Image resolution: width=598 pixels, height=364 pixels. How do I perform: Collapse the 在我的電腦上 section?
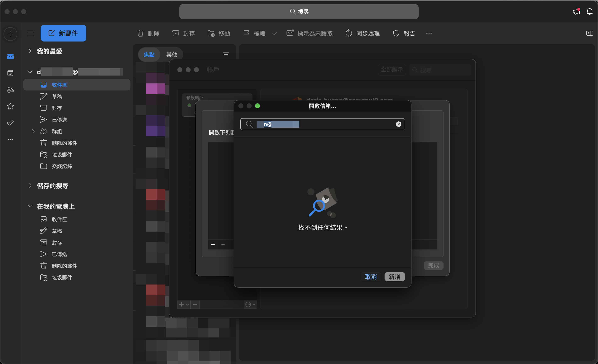point(30,206)
